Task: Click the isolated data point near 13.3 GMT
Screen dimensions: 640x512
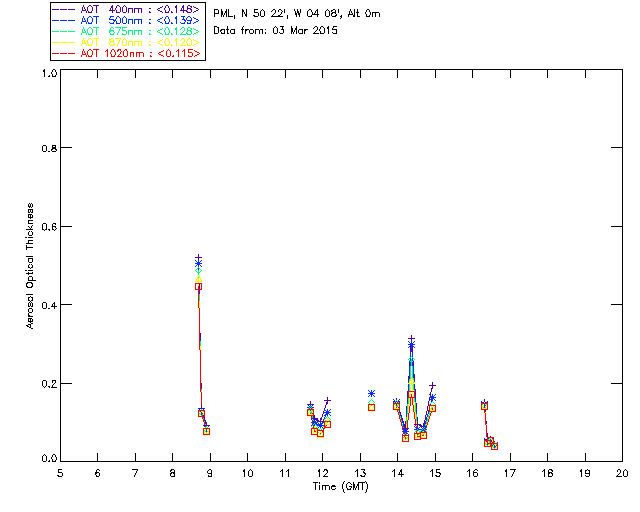Action: [x=371, y=394]
